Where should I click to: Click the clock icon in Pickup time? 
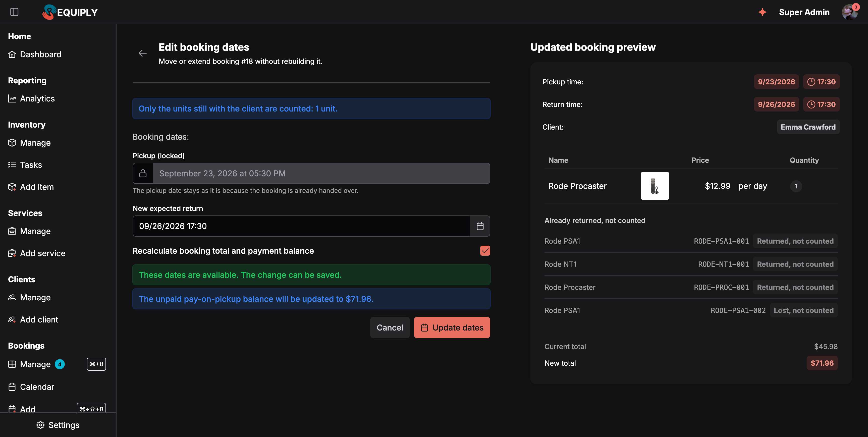pos(811,82)
